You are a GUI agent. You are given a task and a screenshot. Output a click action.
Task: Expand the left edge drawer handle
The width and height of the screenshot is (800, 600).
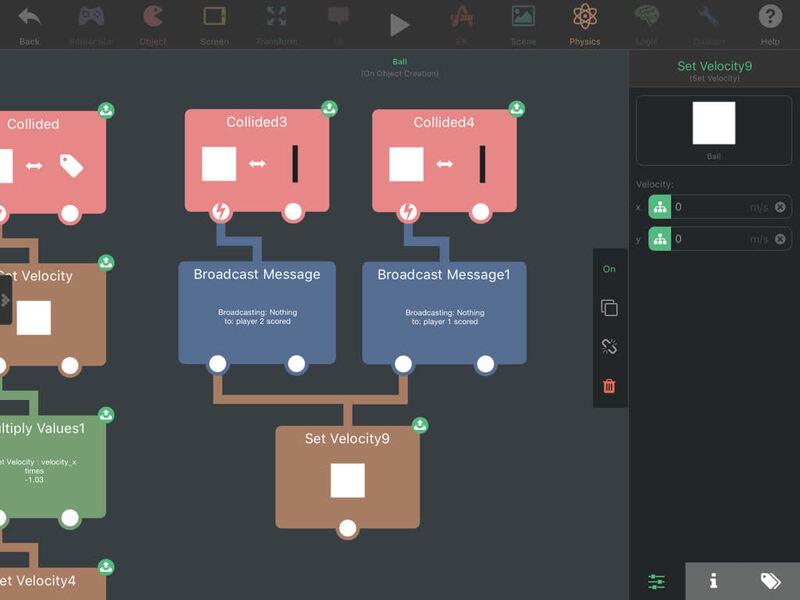(x=5, y=300)
